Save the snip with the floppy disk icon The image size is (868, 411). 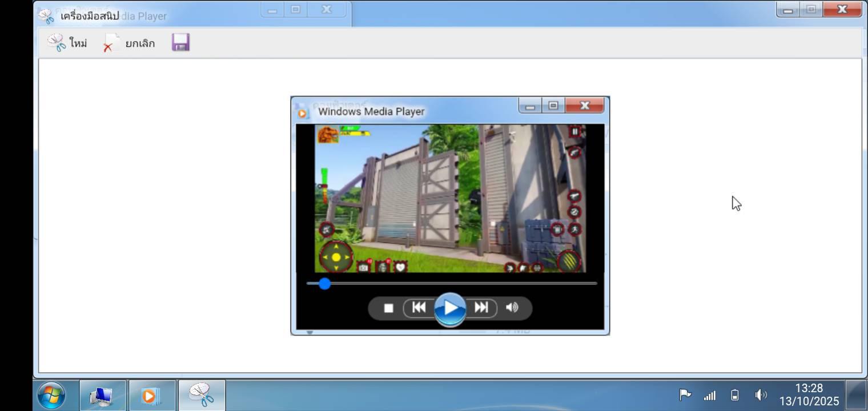(180, 43)
